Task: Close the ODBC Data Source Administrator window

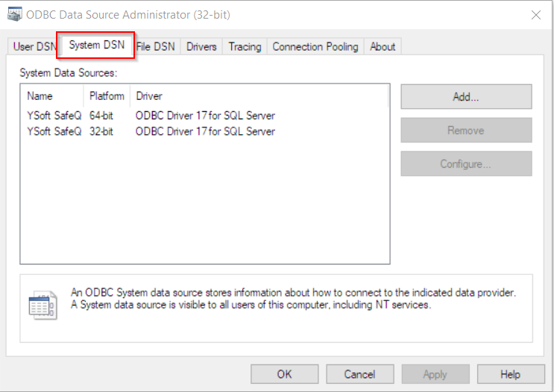Action: click(535, 15)
